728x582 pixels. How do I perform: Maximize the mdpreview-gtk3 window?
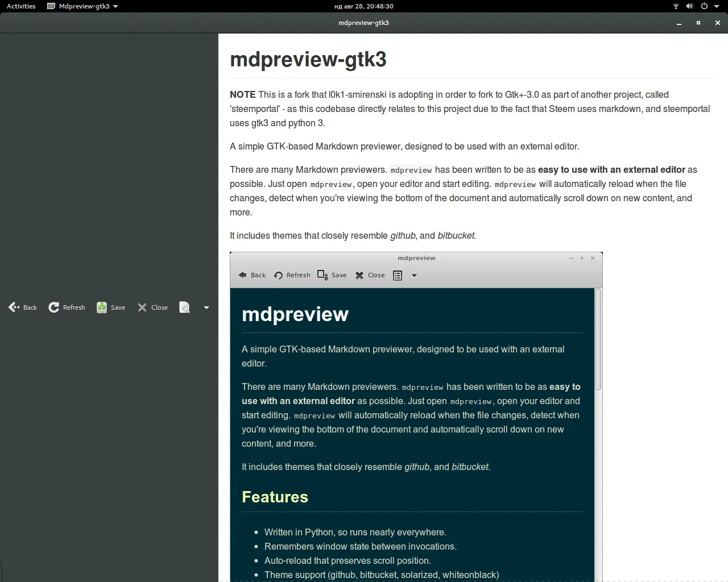tap(698, 23)
